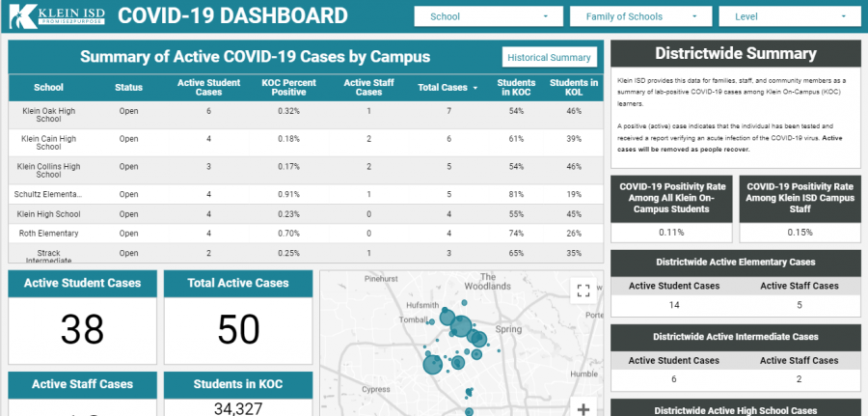
Task: Click the 0.15% staff positivity rate value
Action: click(x=800, y=232)
